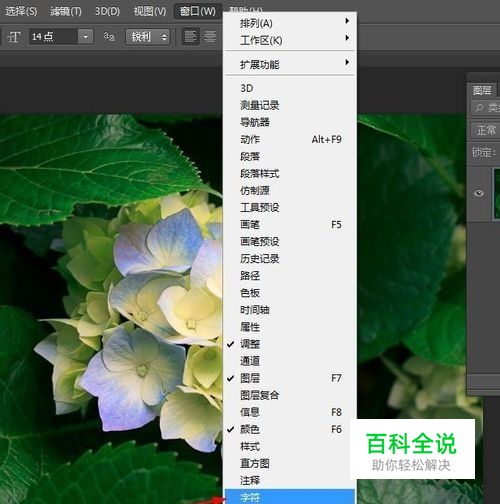
Task: Uncheck the 图层 panel entry
Action: (x=290, y=378)
